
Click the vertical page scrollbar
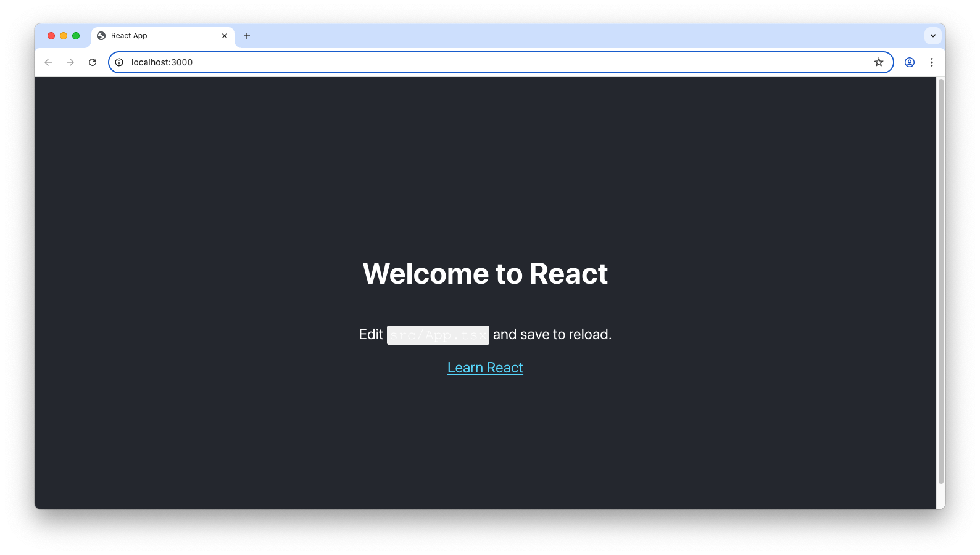click(x=941, y=282)
